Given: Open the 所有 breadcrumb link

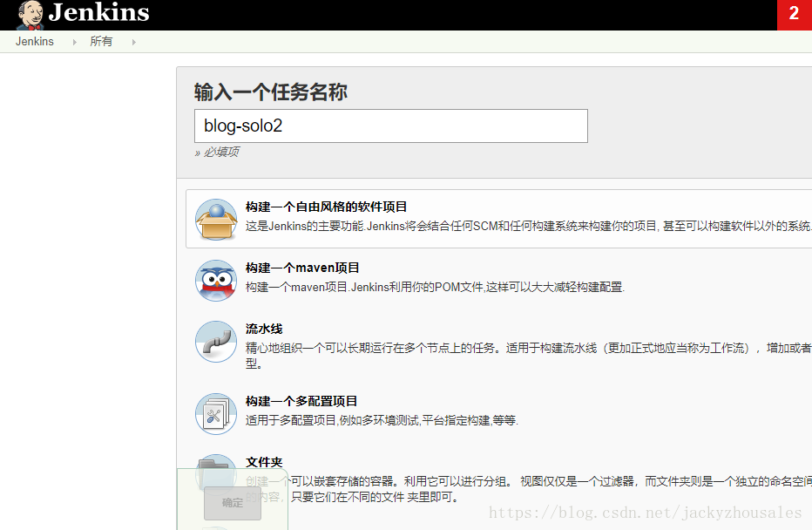Looking at the screenshot, I should [101, 42].
